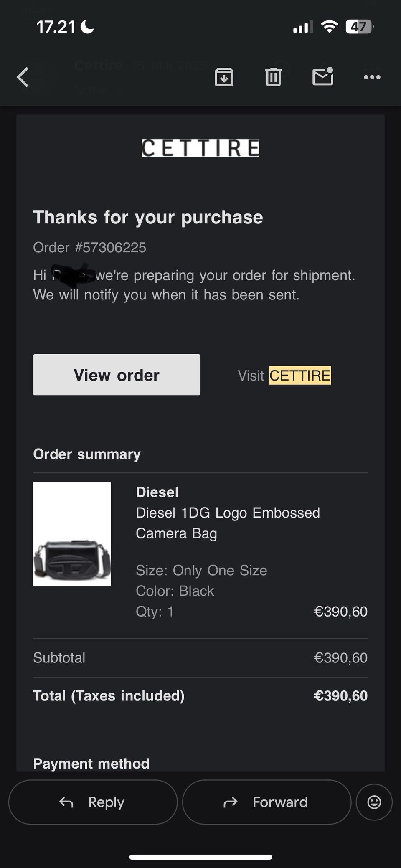This screenshot has height=868, width=401.
Task: Mark the email as unread
Action: [x=323, y=77]
